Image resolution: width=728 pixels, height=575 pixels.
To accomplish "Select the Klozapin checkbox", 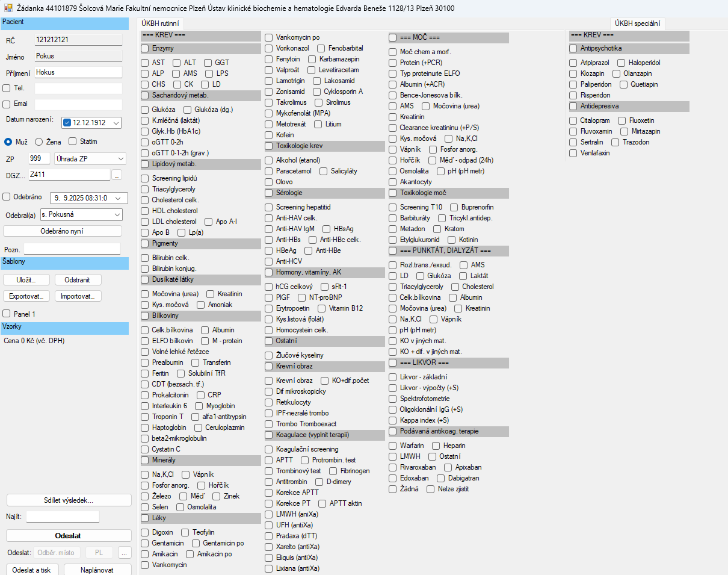I will coord(573,73).
